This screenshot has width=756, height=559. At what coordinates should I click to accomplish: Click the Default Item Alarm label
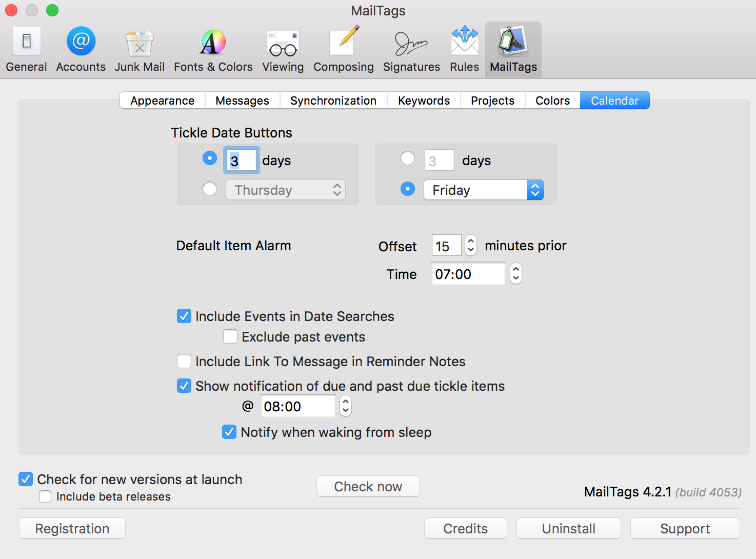click(x=233, y=246)
